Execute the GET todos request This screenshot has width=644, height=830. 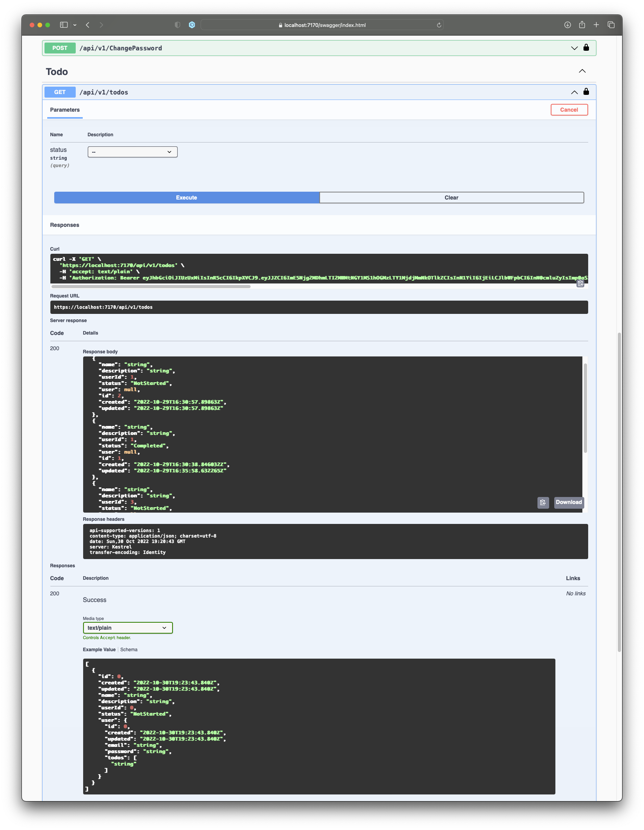coord(186,198)
